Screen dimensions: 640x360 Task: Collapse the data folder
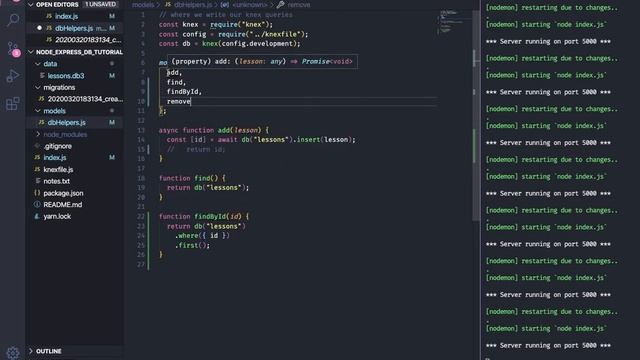point(38,64)
